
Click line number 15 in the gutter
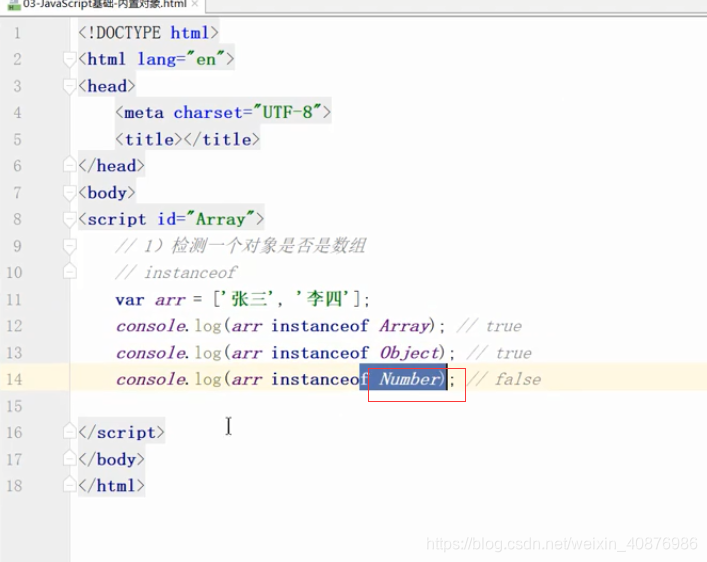tap(14, 406)
